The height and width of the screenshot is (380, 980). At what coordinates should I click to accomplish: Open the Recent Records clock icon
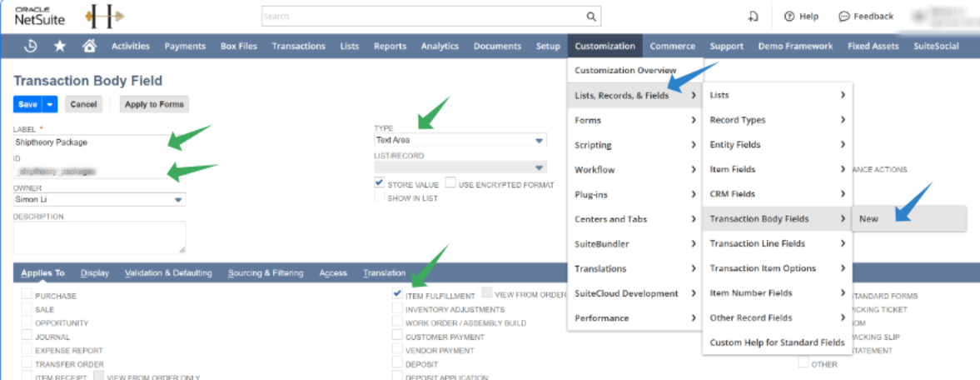click(29, 46)
